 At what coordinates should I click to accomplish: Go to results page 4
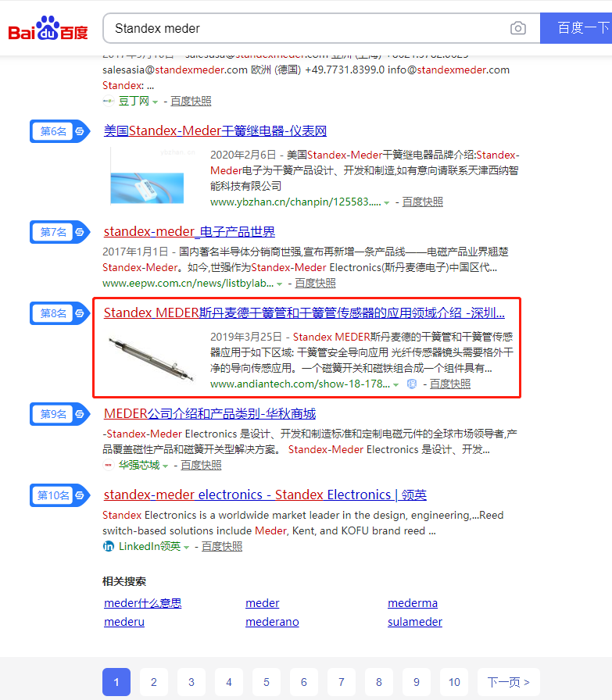(x=229, y=682)
